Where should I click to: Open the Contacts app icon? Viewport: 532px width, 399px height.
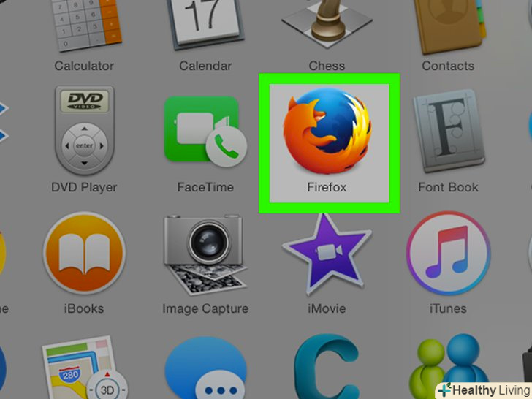click(x=449, y=26)
